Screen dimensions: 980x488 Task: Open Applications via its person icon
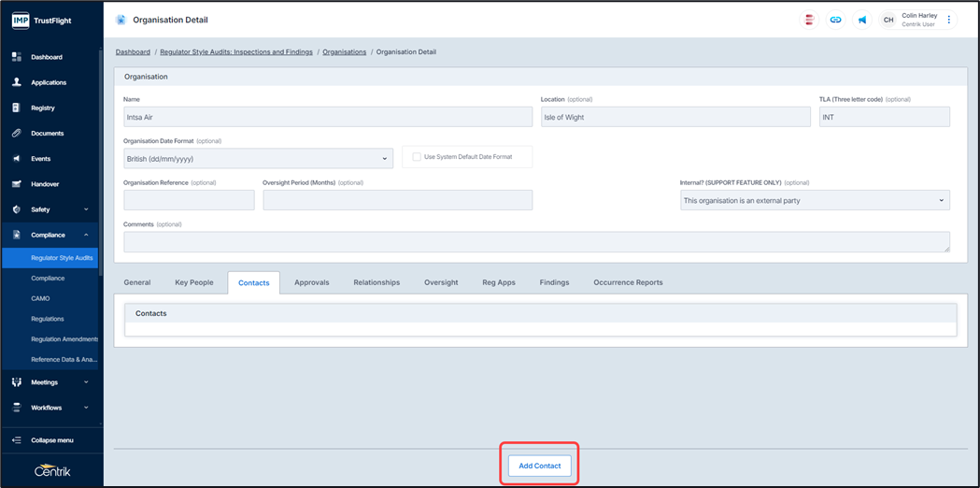click(x=16, y=82)
